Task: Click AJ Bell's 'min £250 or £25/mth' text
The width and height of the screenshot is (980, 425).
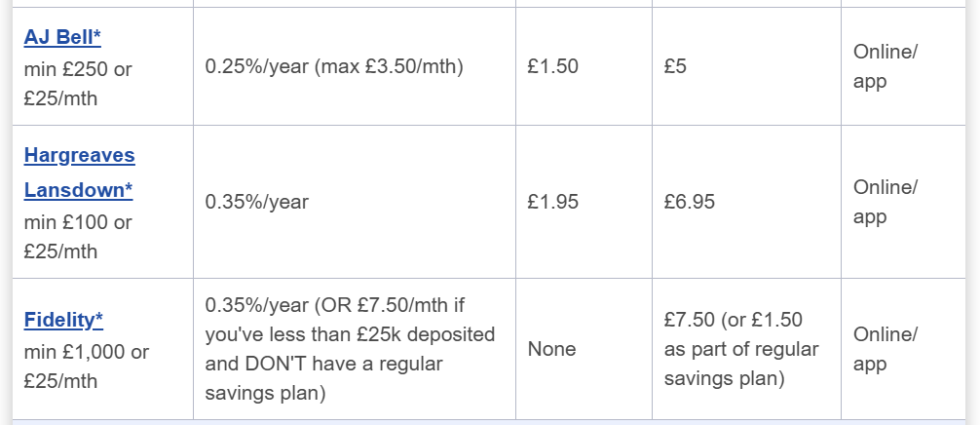Action: click(78, 84)
